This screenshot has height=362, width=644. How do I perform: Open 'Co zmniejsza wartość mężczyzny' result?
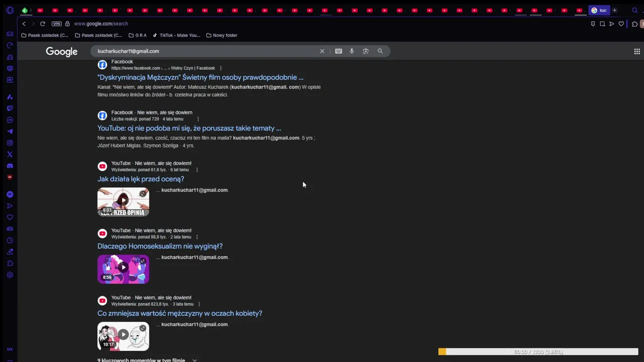coord(180,313)
